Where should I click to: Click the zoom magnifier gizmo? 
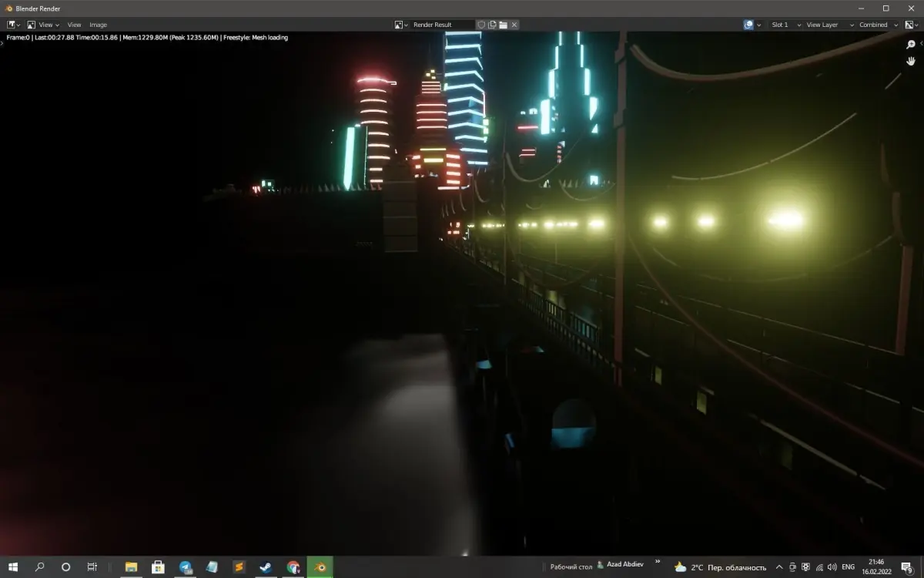(911, 45)
